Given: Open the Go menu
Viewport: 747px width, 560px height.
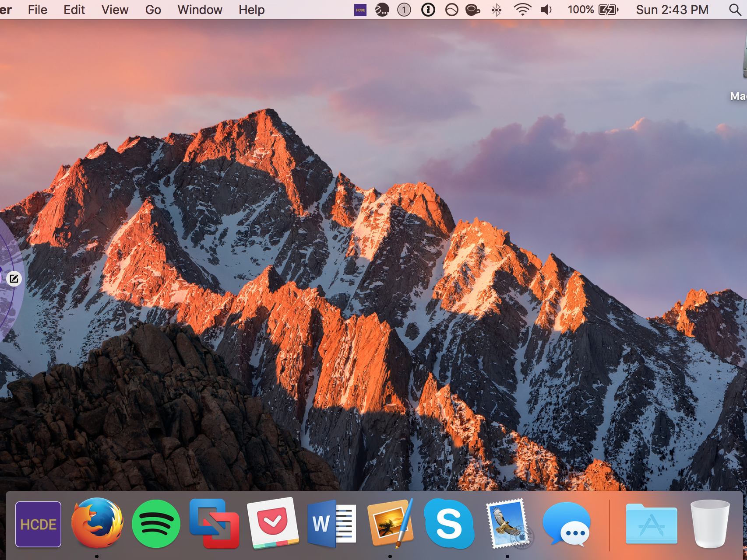Looking at the screenshot, I should click(153, 10).
